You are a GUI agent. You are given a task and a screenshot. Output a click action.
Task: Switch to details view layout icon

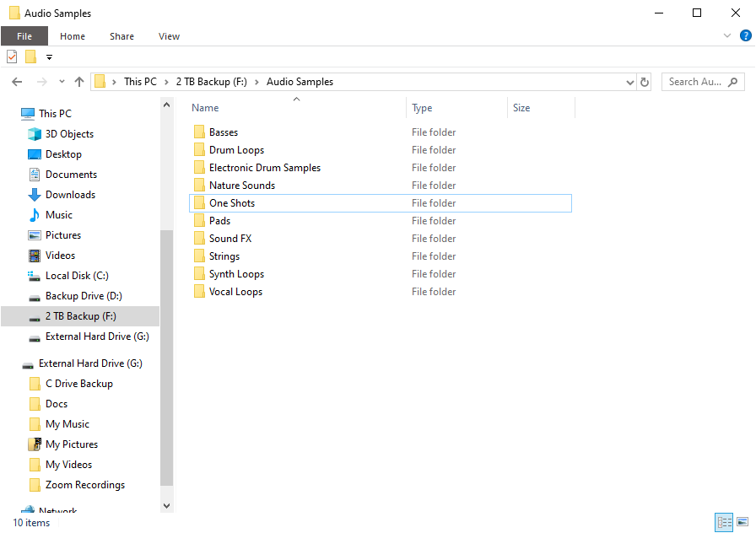[724, 522]
